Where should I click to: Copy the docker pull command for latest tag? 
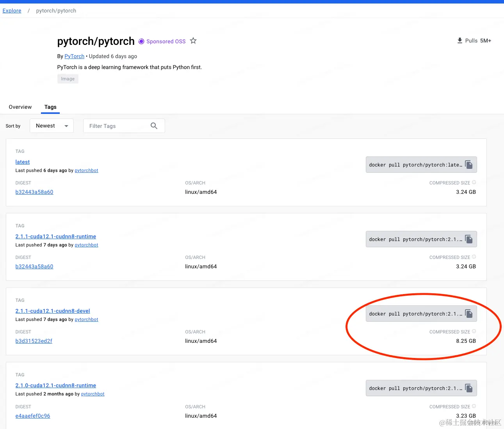(x=469, y=165)
